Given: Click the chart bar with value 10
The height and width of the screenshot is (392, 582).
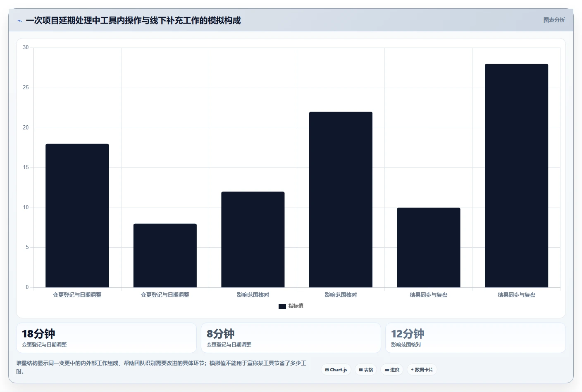Looking at the screenshot, I should tap(428, 247).
